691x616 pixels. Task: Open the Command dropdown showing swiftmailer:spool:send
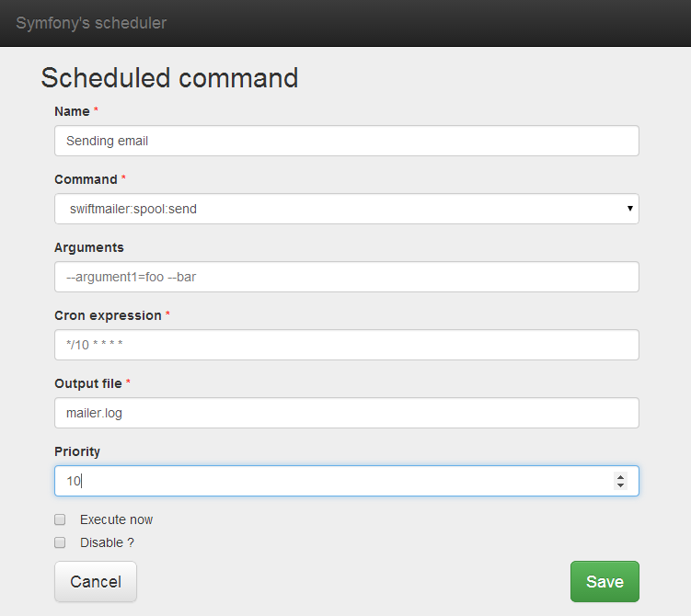346,209
